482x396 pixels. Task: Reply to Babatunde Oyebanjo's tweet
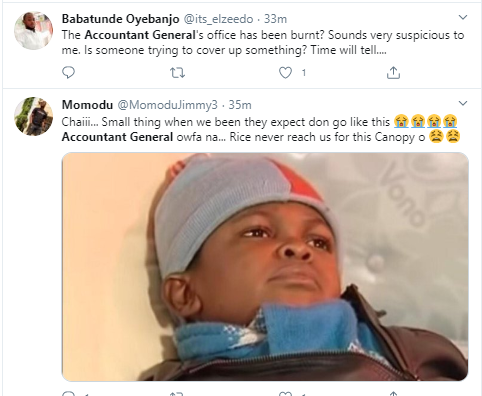[69, 72]
